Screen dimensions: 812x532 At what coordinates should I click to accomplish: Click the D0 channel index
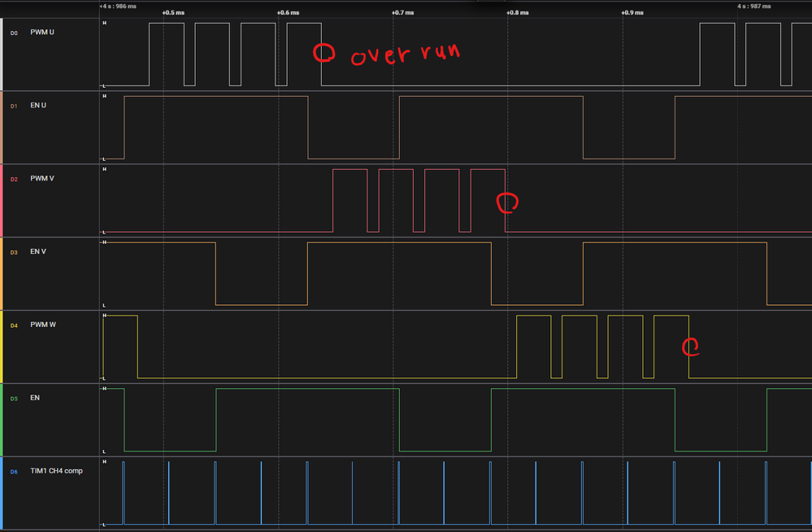coord(14,33)
